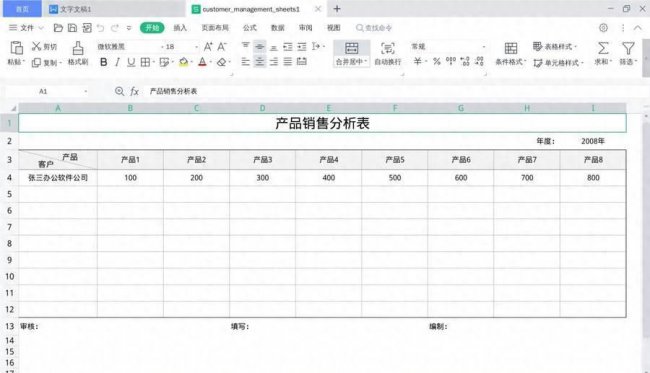The height and width of the screenshot is (373, 650).
Task: Open the name box dropdown arrow next to A1
Action: click(86, 91)
